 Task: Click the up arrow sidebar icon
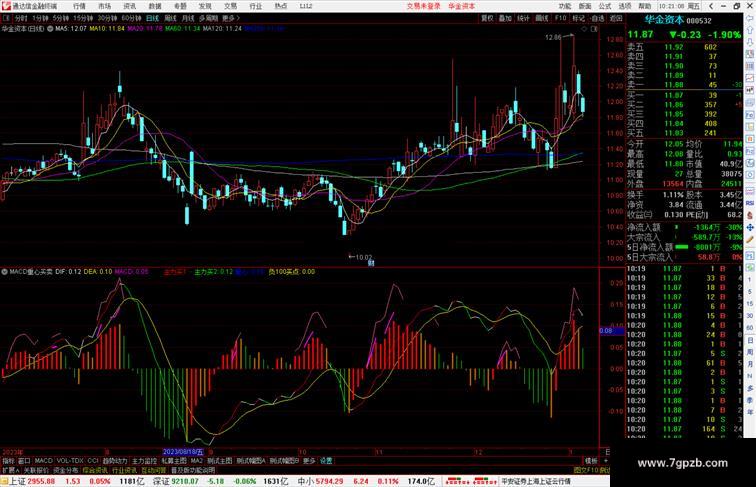click(x=750, y=30)
